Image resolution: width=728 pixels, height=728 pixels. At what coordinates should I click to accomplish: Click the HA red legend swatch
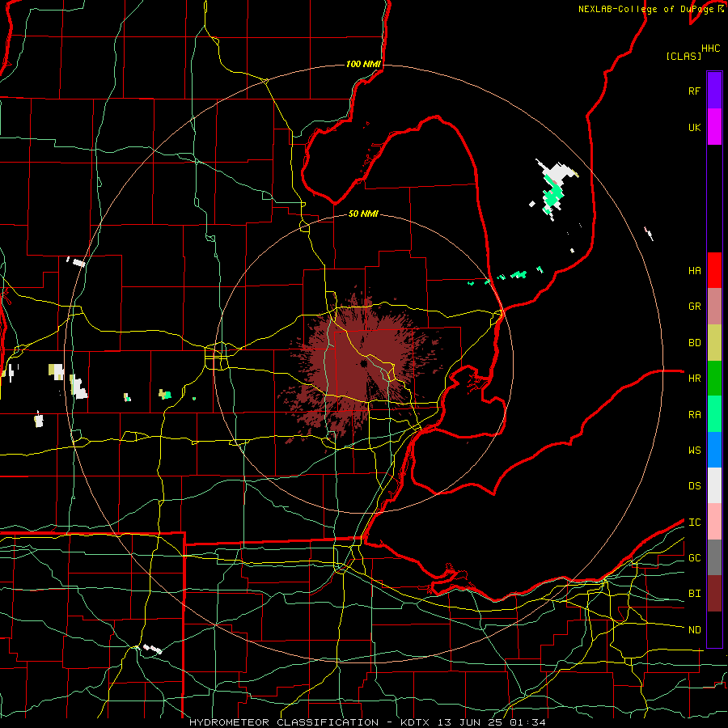coord(714,270)
